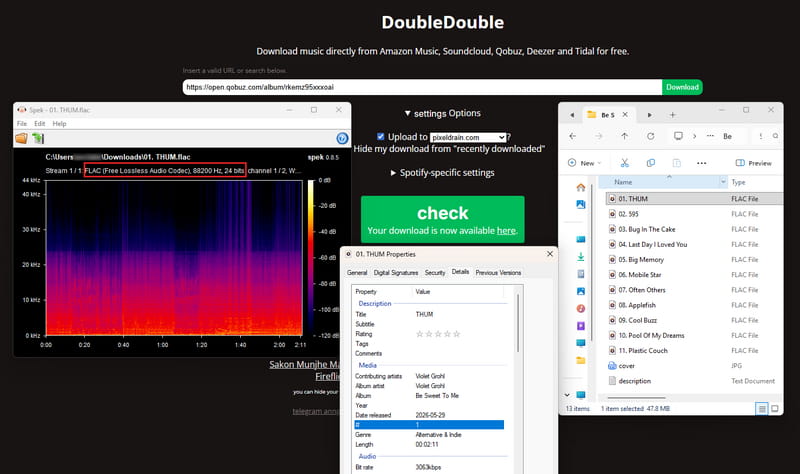
Task: Close the 01. THUM Properties dialog
Action: pyautogui.click(x=549, y=254)
